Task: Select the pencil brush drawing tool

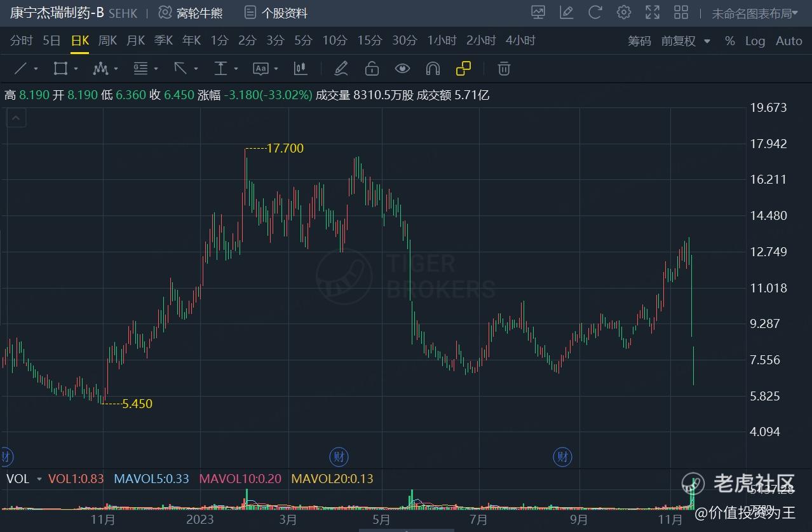Action: [341, 69]
